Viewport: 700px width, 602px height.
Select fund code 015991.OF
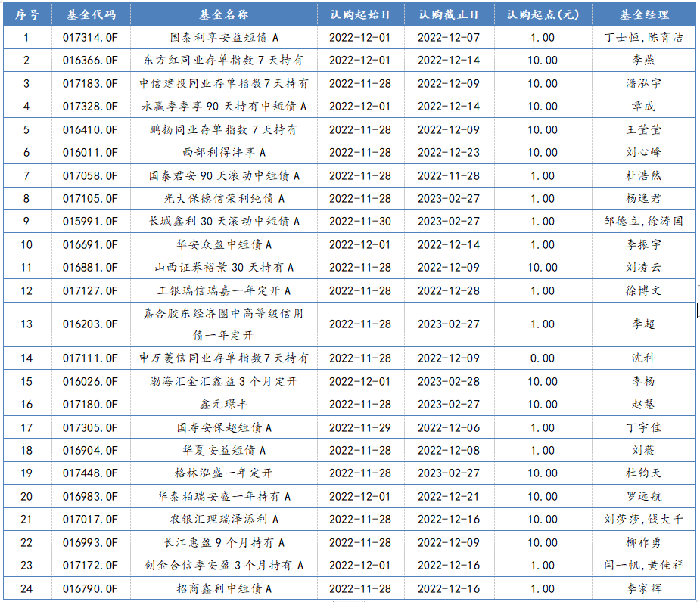tap(90, 222)
